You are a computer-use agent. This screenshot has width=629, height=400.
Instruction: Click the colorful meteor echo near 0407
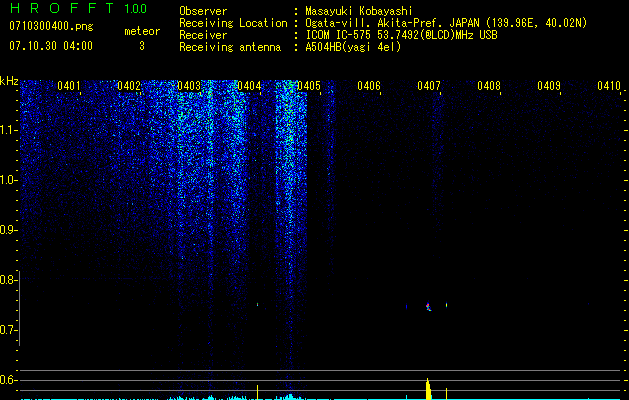click(x=428, y=307)
